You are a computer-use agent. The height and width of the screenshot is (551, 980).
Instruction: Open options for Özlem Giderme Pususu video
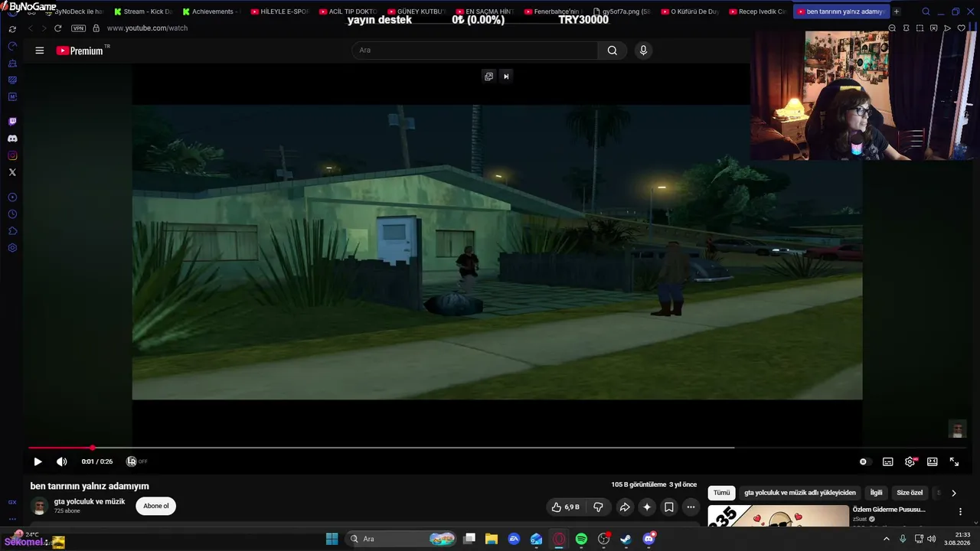coord(960,511)
